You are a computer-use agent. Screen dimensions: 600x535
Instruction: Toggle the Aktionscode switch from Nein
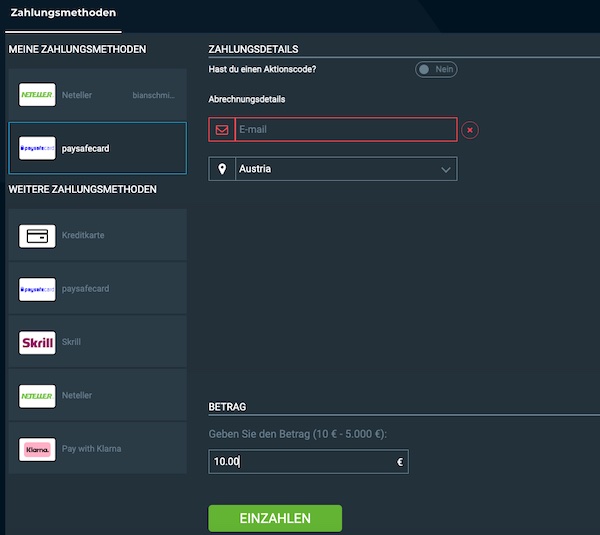click(x=436, y=69)
